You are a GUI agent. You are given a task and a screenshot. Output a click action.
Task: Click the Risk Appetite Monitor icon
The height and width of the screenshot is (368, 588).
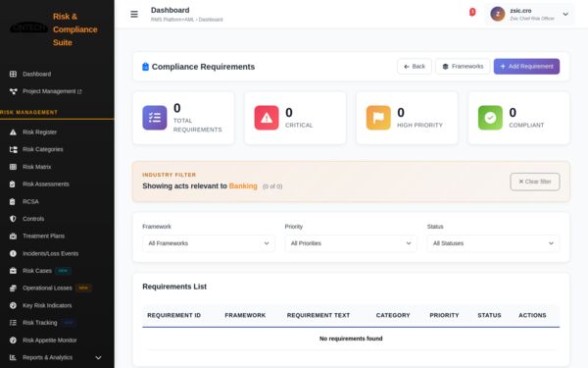tap(13, 341)
